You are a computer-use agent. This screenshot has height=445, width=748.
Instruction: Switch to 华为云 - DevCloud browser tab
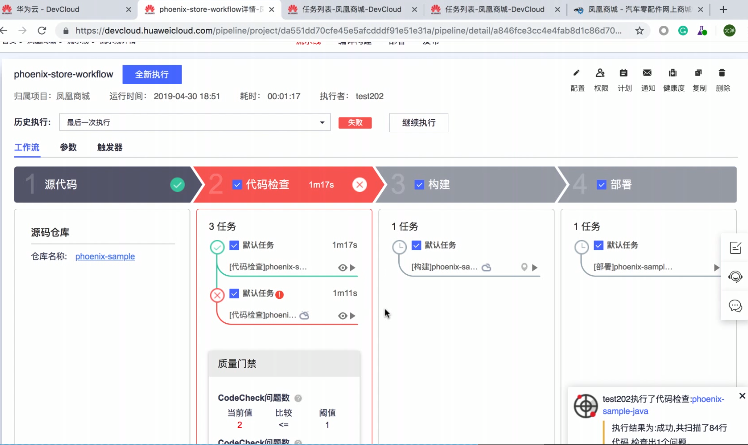point(67,9)
